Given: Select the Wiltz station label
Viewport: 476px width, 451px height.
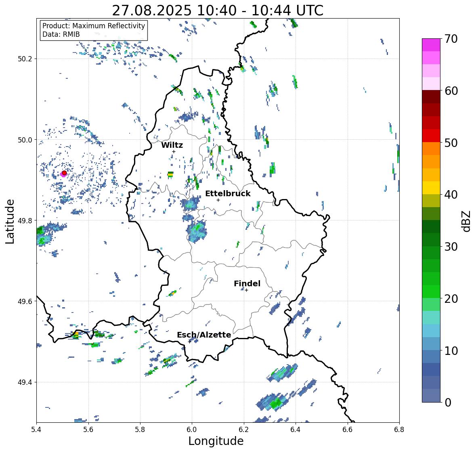Looking at the screenshot, I should pyautogui.click(x=172, y=145).
